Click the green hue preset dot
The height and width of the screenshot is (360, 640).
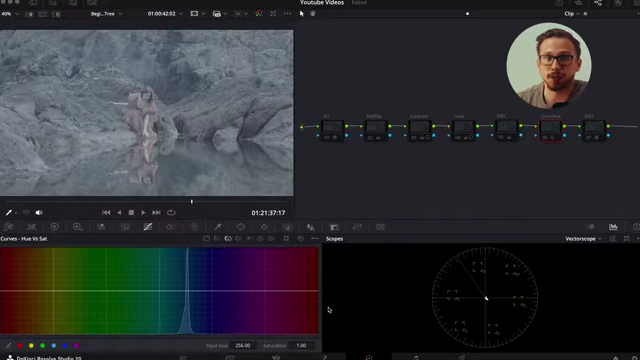click(x=42, y=346)
